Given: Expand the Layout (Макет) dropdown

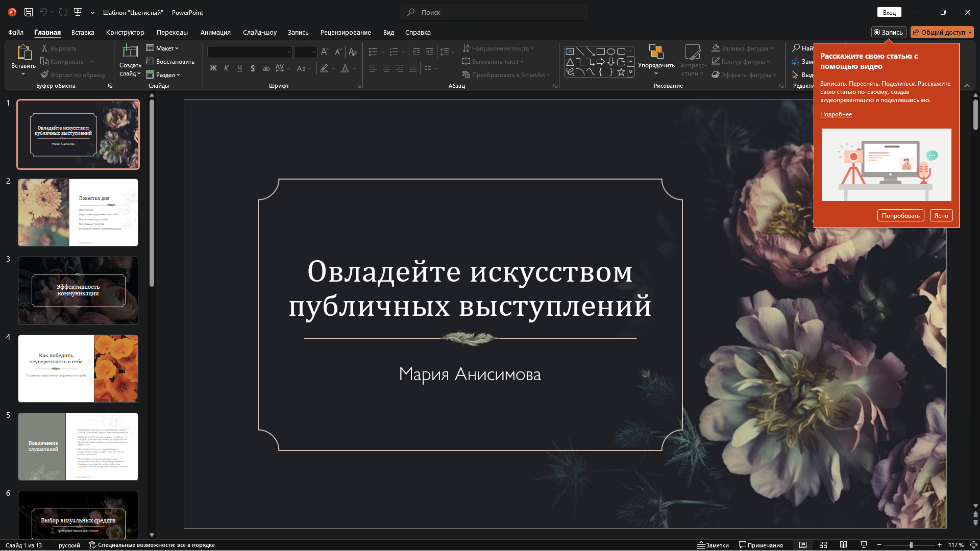Looking at the screenshot, I should click(x=163, y=48).
